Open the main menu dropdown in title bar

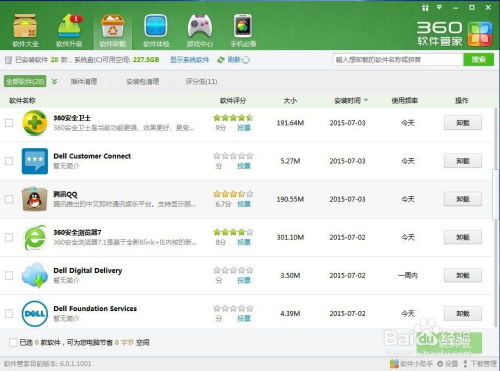439,7
